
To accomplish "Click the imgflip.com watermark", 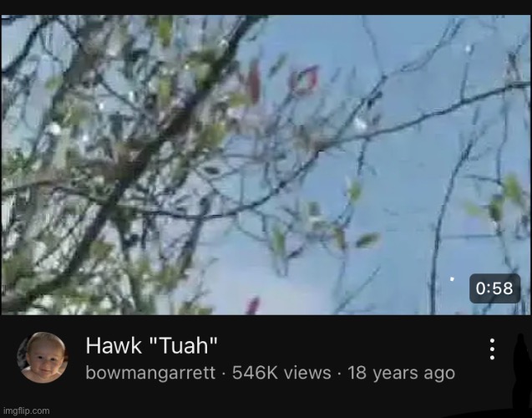I will [26, 410].
